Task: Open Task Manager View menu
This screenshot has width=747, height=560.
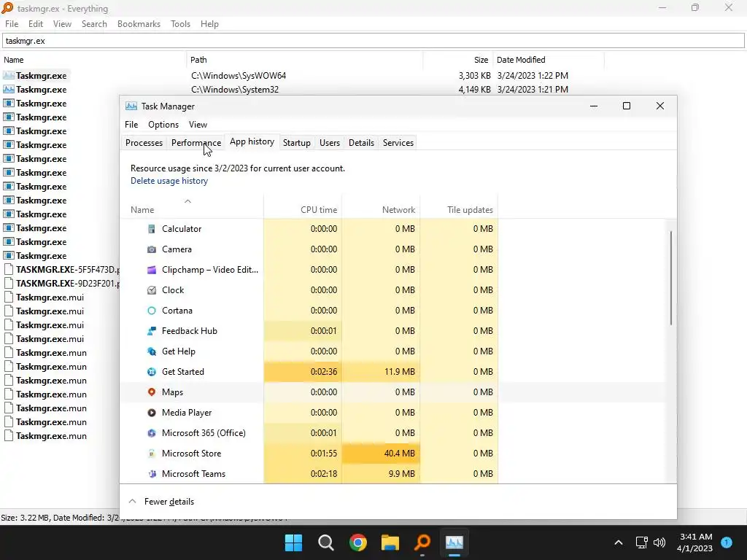Action: pyautogui.click(x=198, y=125)
